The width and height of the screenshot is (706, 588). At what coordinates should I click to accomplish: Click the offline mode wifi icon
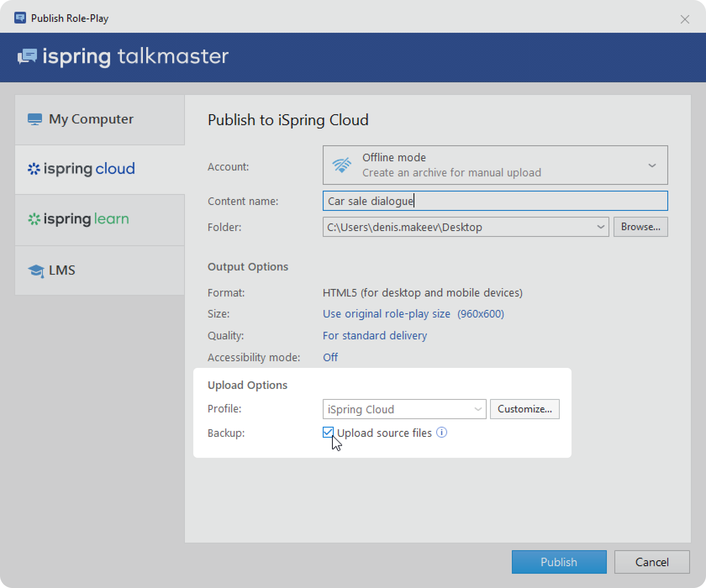[342, 165]
